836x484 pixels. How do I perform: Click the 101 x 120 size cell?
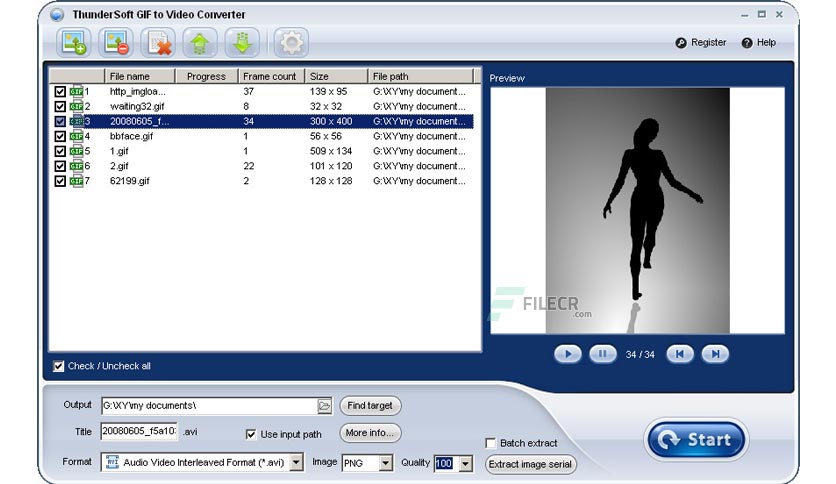pyautogui.click(x=331, y=166)
